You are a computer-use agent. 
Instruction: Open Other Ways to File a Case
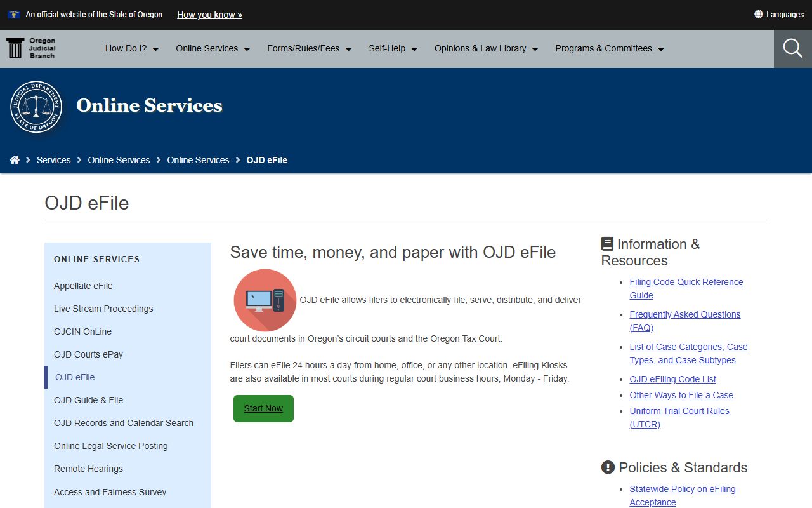(681, 395)
